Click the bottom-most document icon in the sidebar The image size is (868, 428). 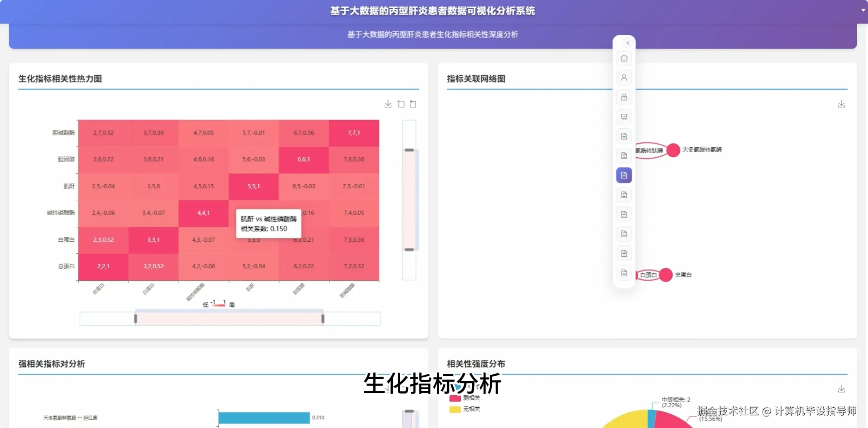click(x=624, y=273)
